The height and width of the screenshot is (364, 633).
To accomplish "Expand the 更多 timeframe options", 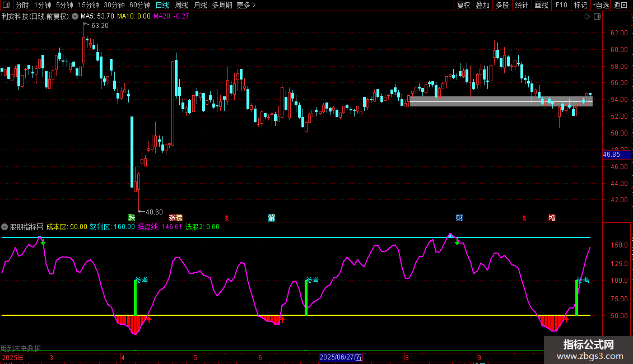I will point(246,5).
